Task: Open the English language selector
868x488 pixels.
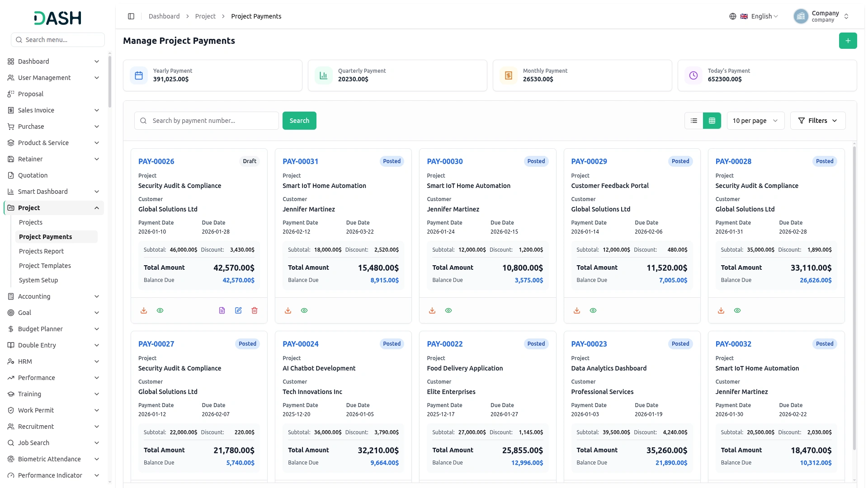Action: (754, 16)
